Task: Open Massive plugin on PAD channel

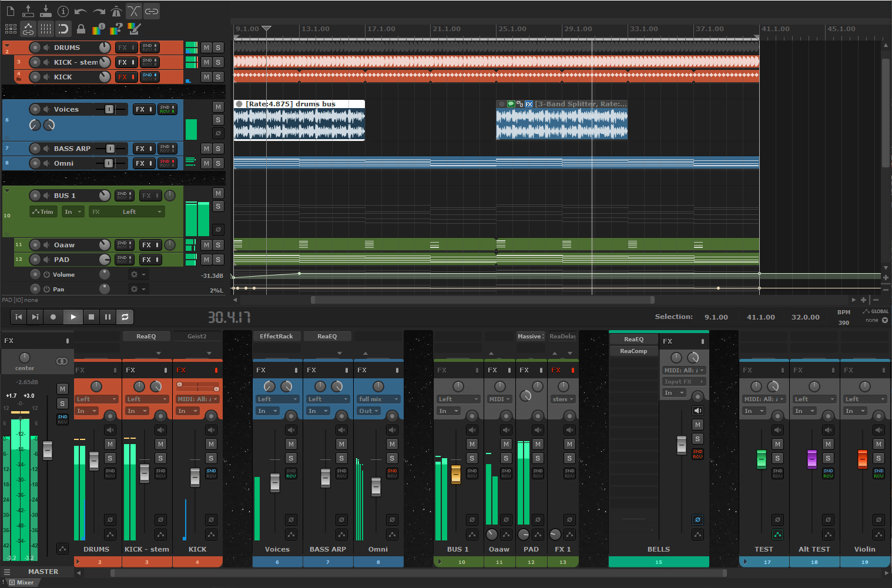Action: tap(531, 337)
